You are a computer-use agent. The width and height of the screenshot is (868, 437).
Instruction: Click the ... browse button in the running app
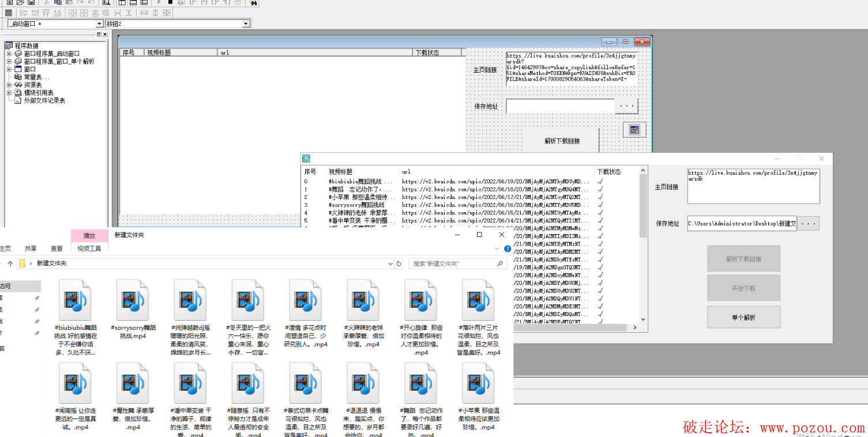tap(808, 224)
